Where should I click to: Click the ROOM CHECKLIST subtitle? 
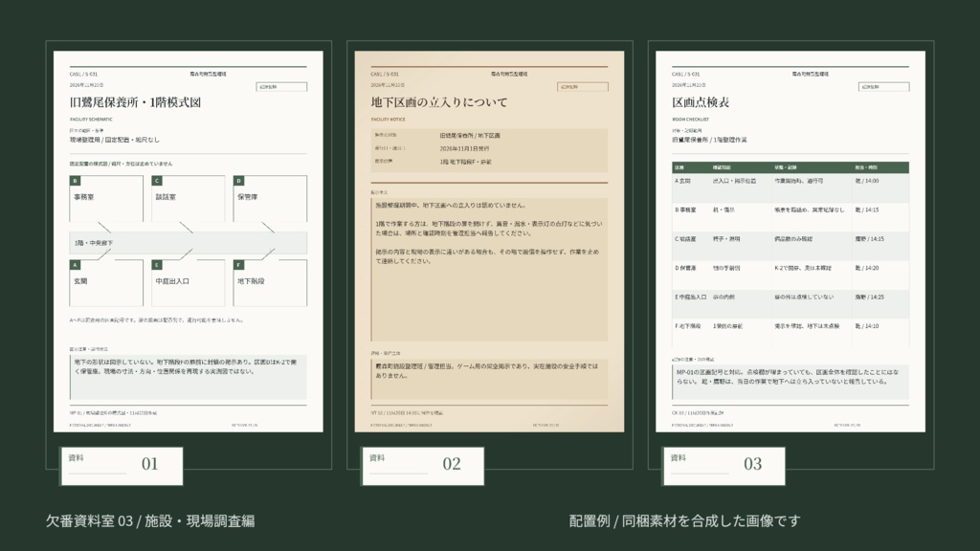click(691, 120)
